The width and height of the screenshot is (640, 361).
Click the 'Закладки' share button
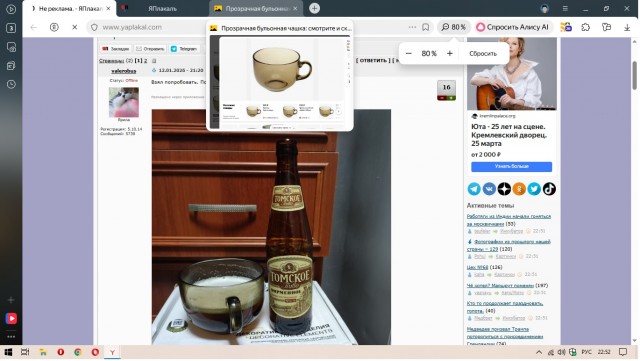click(116, 49)
